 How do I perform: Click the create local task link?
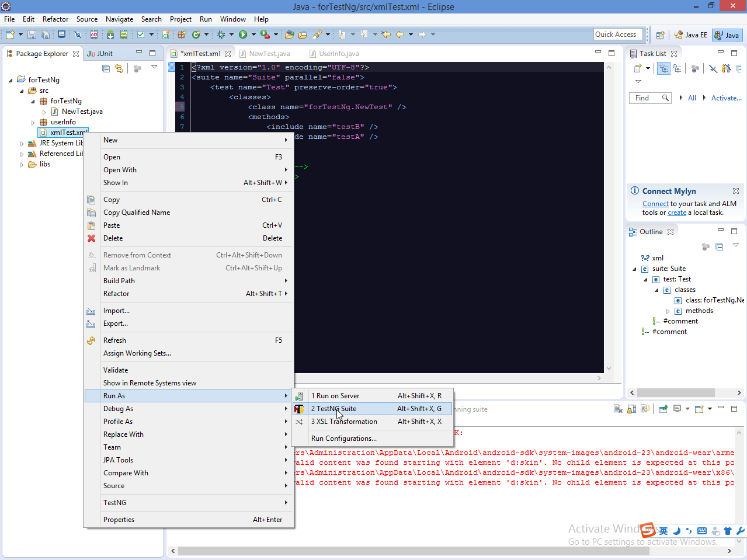coord(677,213)
